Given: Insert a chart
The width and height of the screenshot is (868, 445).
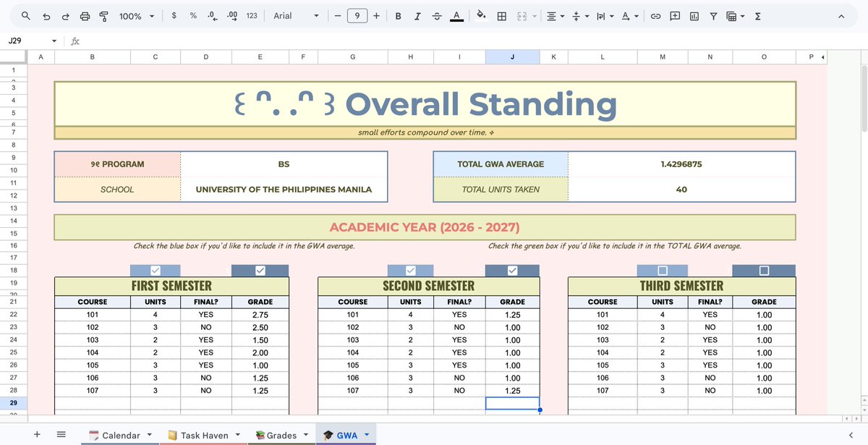Looking at the screenshot, I should 694,16.
